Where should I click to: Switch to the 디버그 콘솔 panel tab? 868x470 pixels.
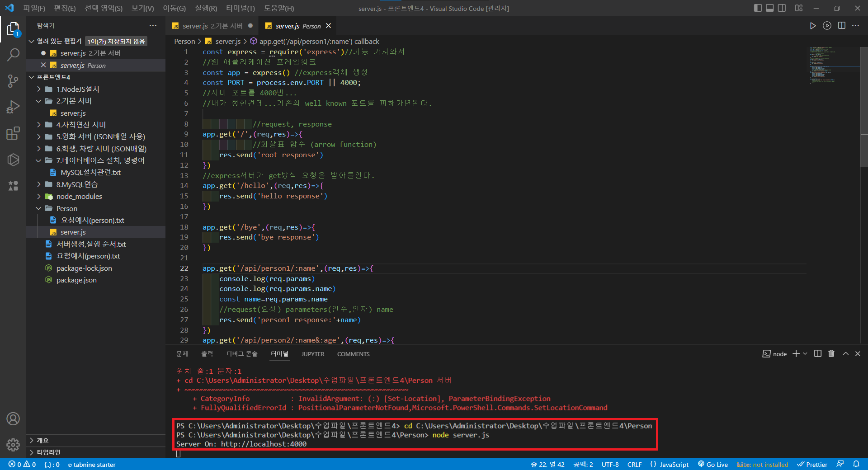coord(242,354)
